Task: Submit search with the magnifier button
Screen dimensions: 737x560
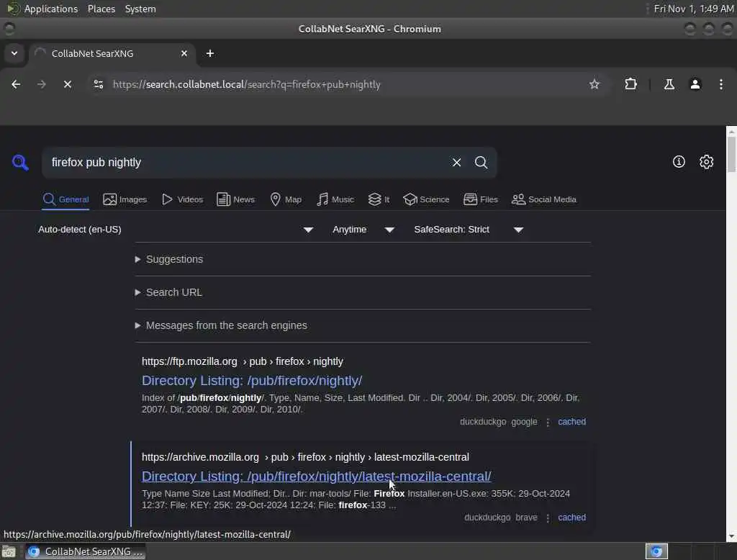Action: click(481, 163)
